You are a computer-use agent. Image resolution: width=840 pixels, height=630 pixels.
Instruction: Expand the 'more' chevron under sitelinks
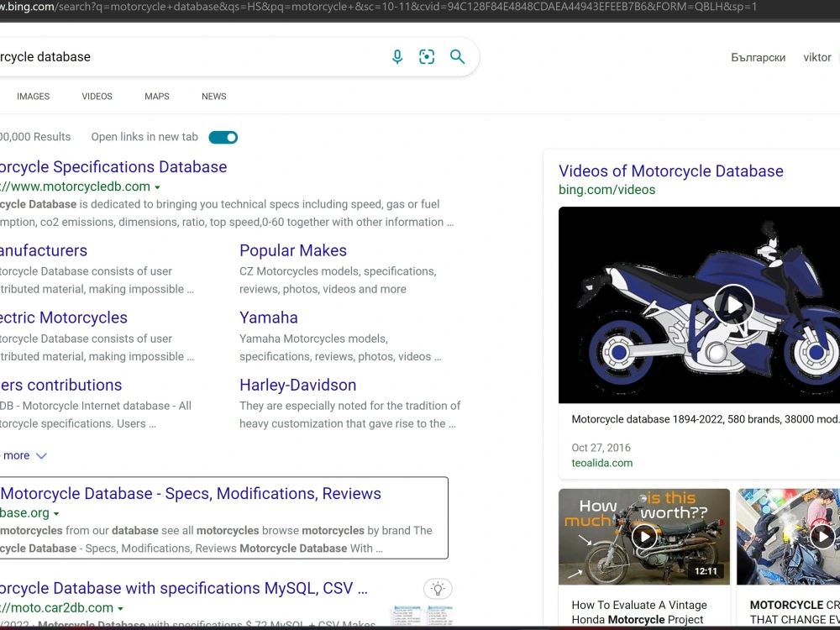[x=41, y=456]
